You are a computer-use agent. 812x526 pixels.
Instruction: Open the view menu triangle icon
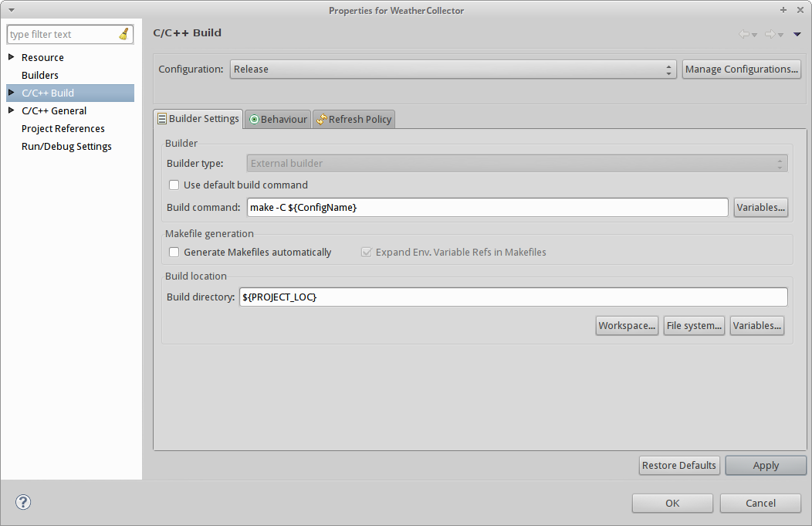click(x=797, y=34)
